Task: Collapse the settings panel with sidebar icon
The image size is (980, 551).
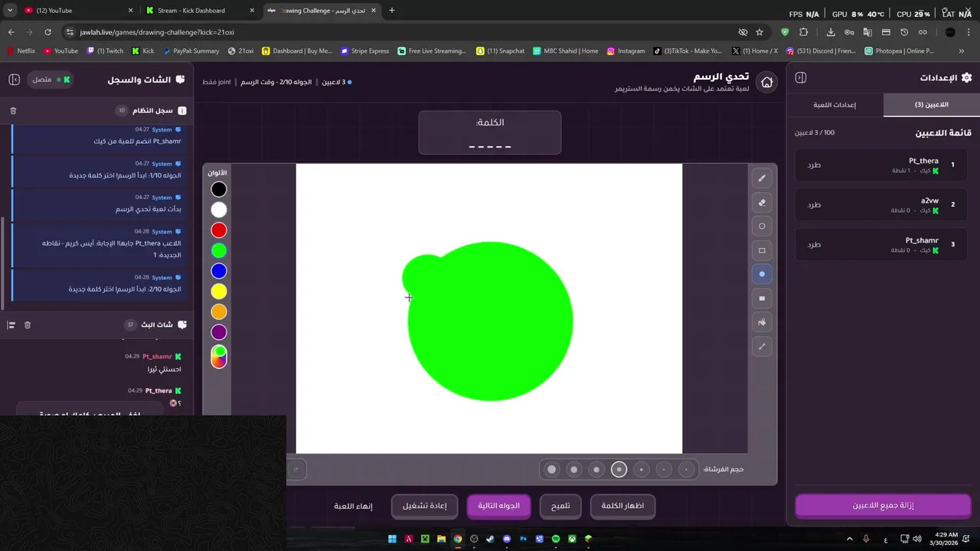Action: pyautogui.click(x=801, y=77)
